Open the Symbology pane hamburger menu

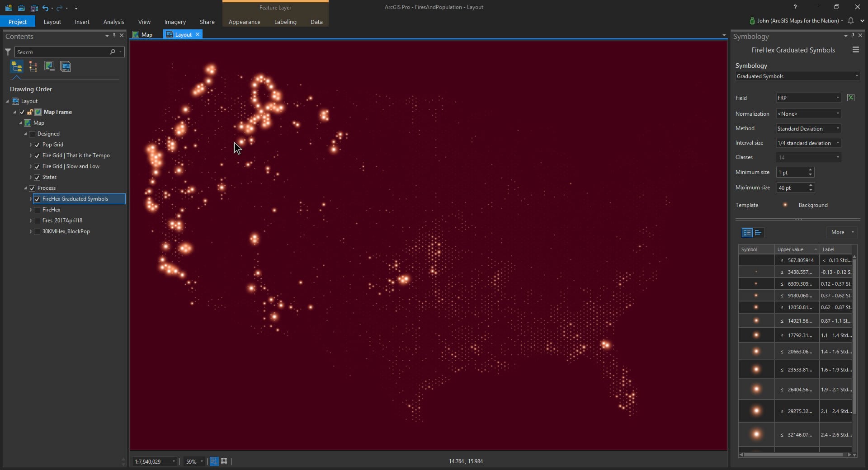point(855,50)
